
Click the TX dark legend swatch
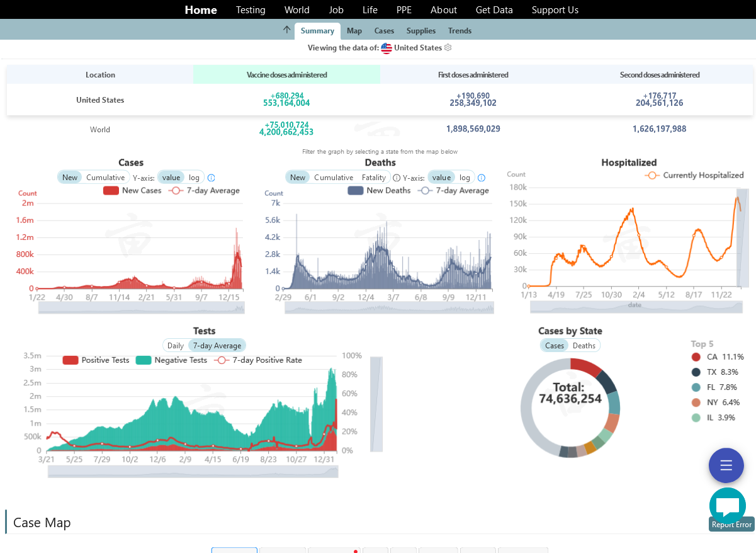tap(696, 372)
